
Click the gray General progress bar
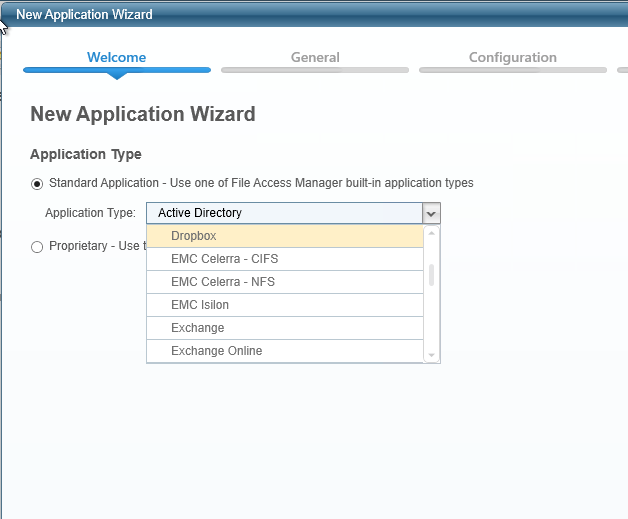click(315, 70)
